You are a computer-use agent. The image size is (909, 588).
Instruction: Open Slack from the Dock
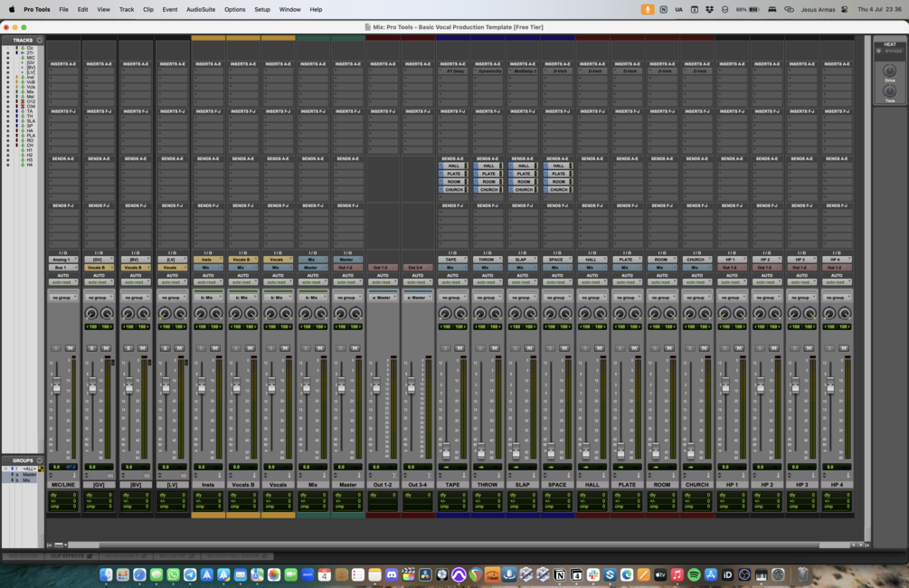coord(593,574)
